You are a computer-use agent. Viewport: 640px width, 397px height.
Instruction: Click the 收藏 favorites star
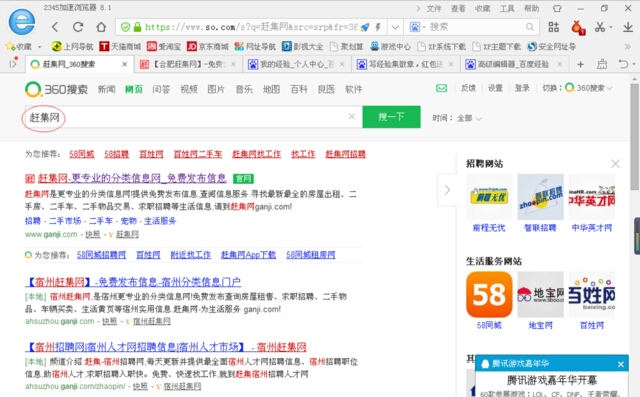click(x=19, y=47)
